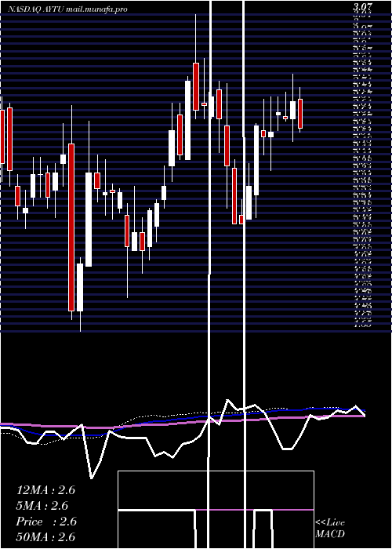Click the 12MA : 2.6 reading

click(x=45, y=490)
